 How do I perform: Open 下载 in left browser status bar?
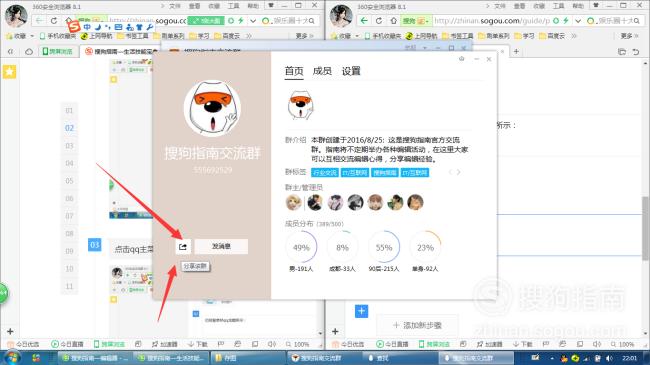pyautogui.click(x=197, y=344)
